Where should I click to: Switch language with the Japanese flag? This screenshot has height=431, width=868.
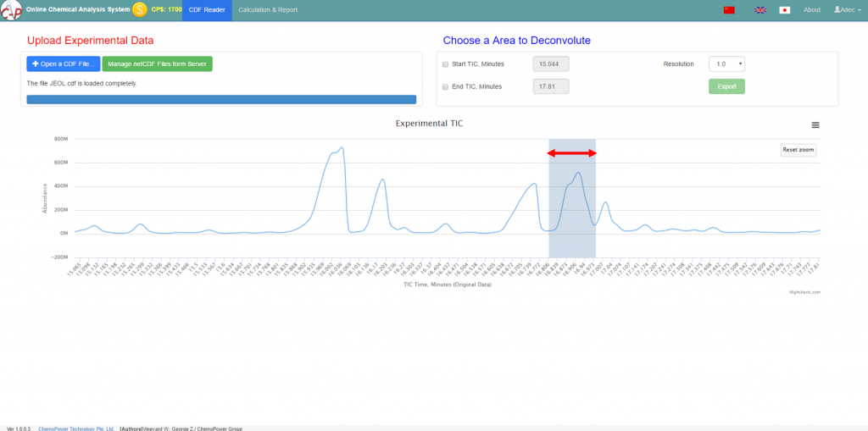pos(784,10)
